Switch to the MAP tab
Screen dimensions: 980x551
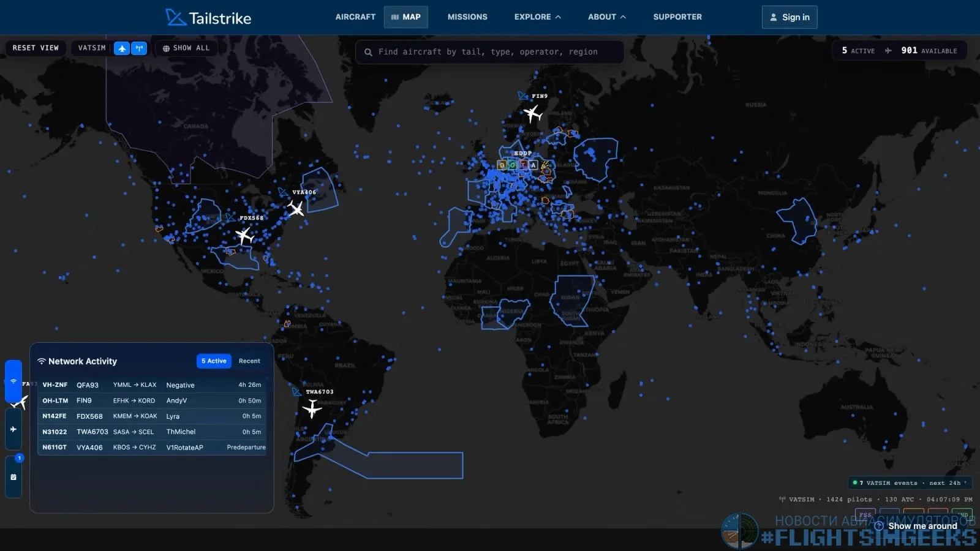[x=405, y=17]
